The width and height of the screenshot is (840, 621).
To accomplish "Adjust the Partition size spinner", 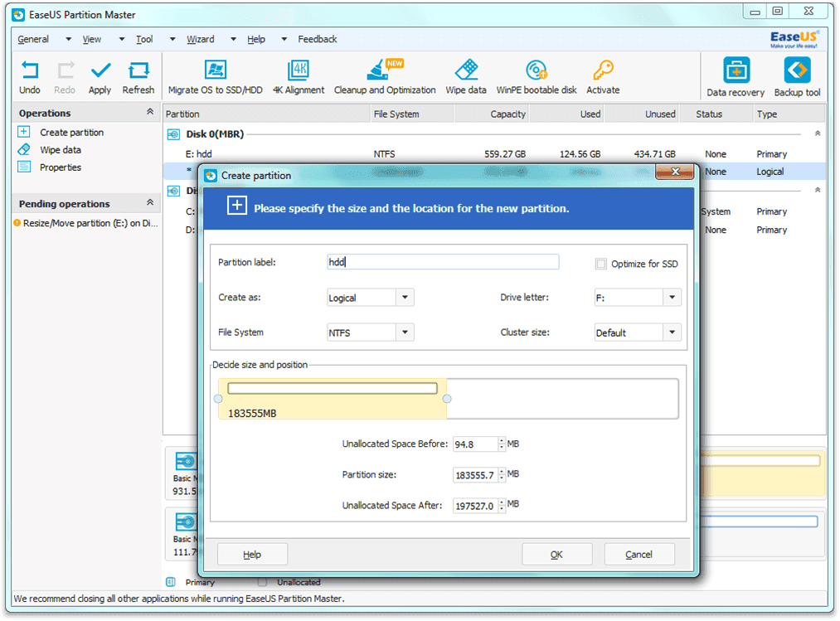I will pyautogui.click(x=502, y=475).
